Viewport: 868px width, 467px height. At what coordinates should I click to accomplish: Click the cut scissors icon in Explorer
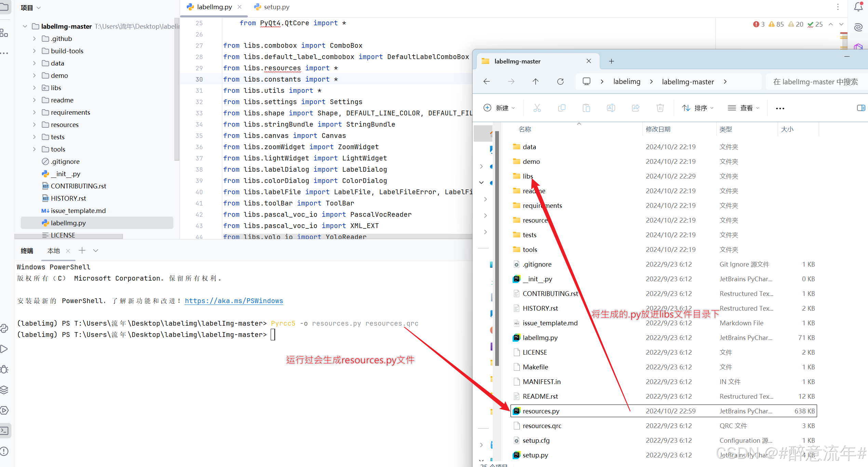pyautogui.click(x=537, y=108)
